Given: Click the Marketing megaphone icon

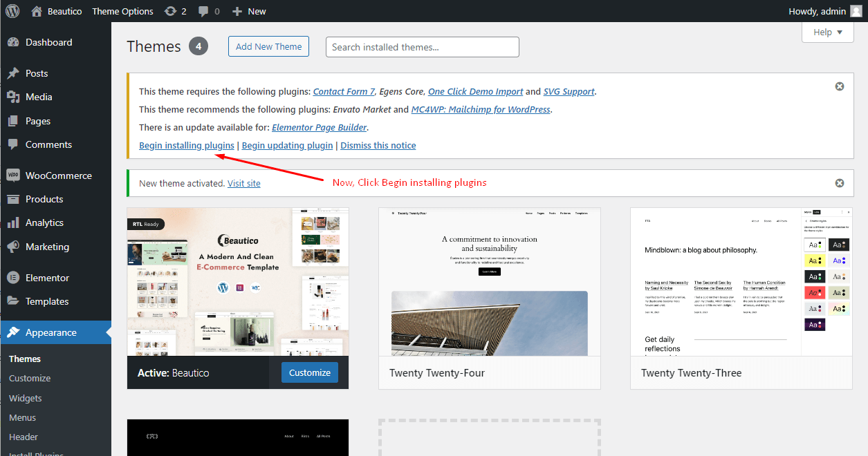Looking at the screenshot, I should coord(13,247).
